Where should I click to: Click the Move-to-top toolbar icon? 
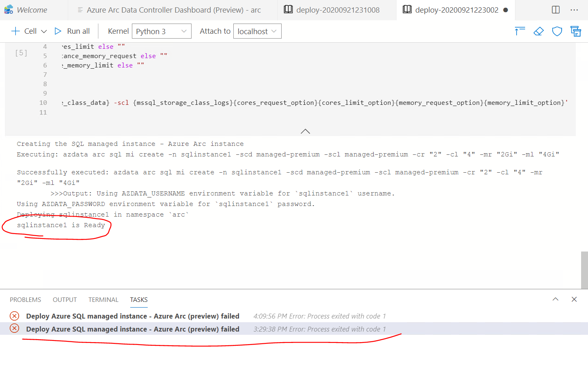pyautogui.click(x=520, y=31)
